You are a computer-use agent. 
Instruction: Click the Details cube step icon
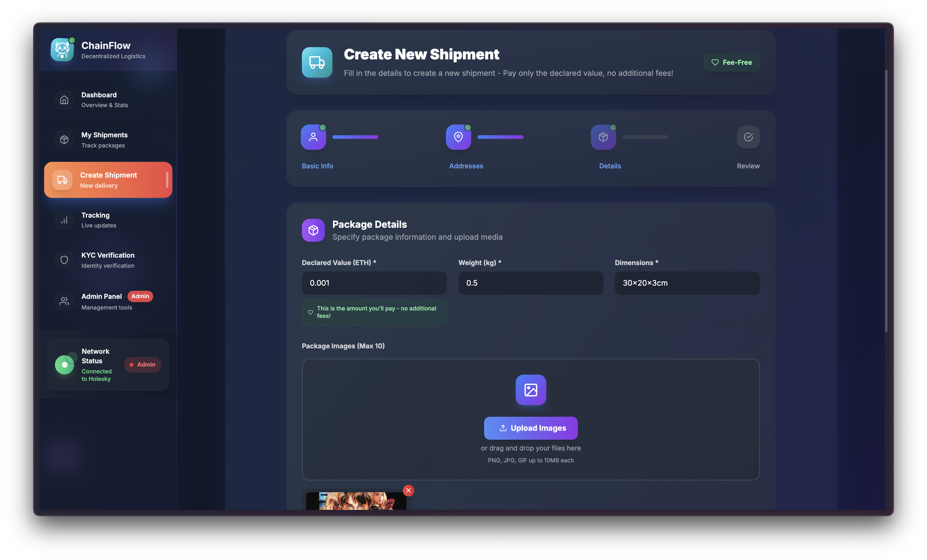click(603, 137)
